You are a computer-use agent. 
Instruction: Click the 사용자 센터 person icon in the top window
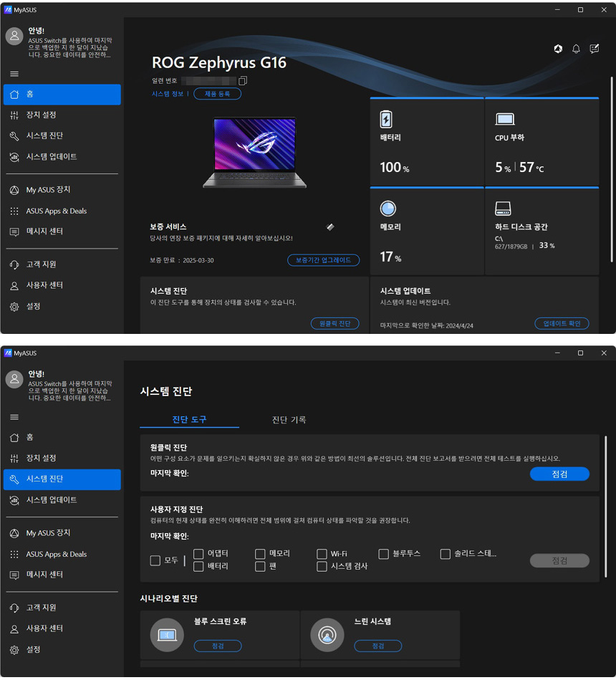(x=14, y=285)
